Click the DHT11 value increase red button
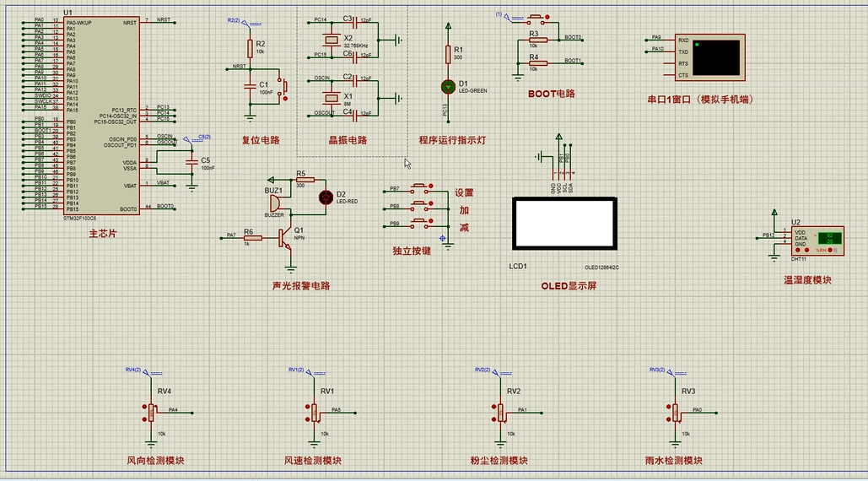 (798, 250)
